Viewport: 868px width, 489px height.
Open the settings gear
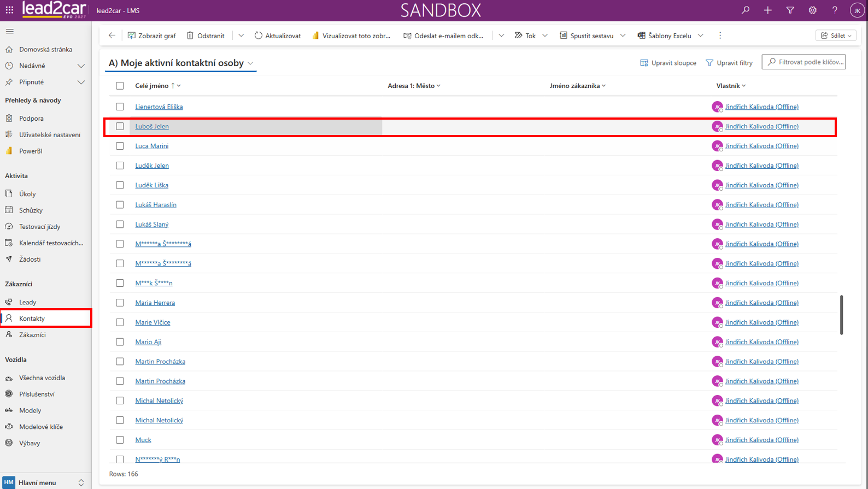point(813,10)
